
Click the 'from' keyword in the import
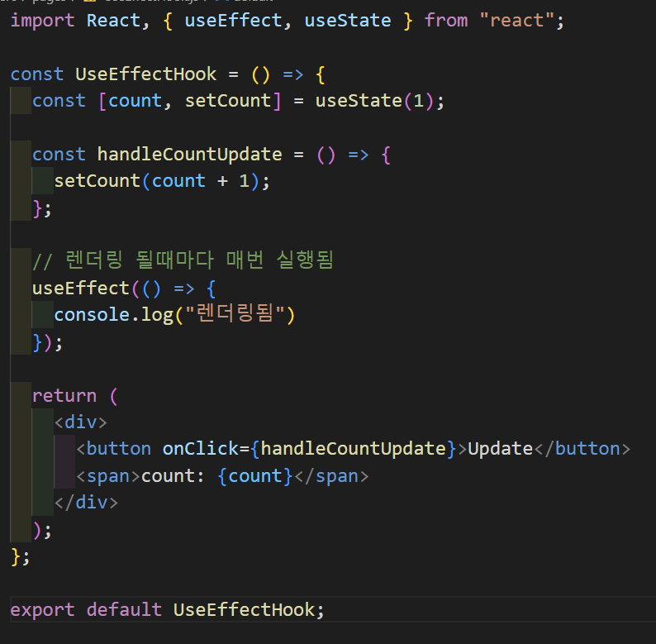coord(446,21)
